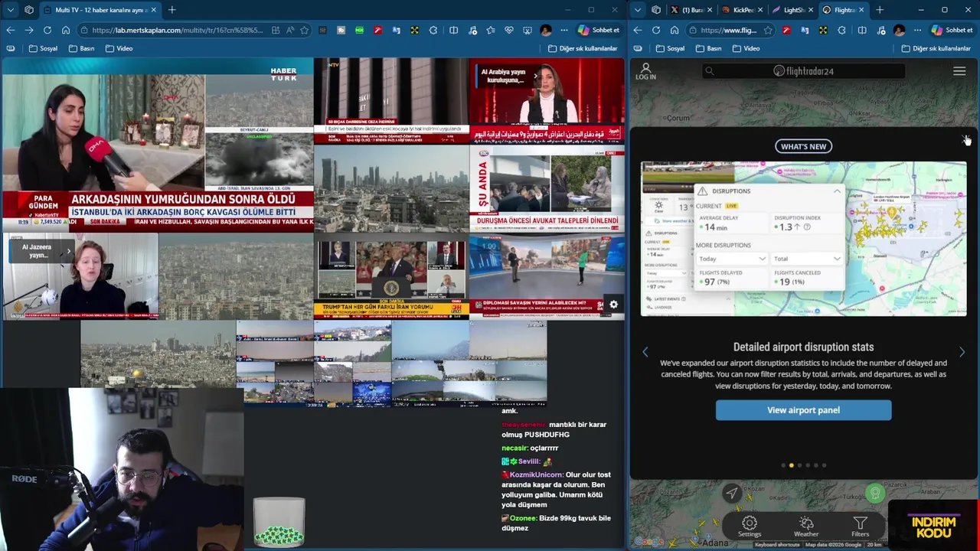This screenshot has width=980, height=551.
Task: Go to next What's New slide
Action: point(962,352)
